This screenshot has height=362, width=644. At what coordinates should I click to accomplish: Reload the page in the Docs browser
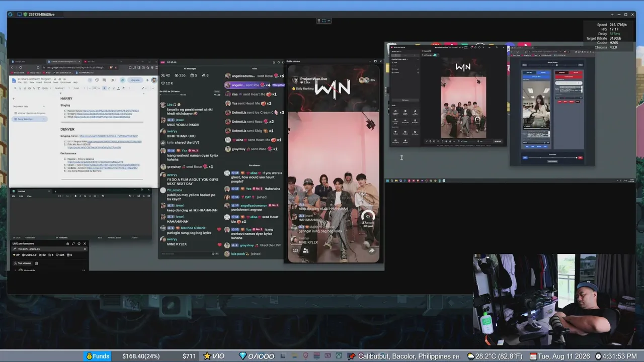pyautogui.click(x=21, y=67)
